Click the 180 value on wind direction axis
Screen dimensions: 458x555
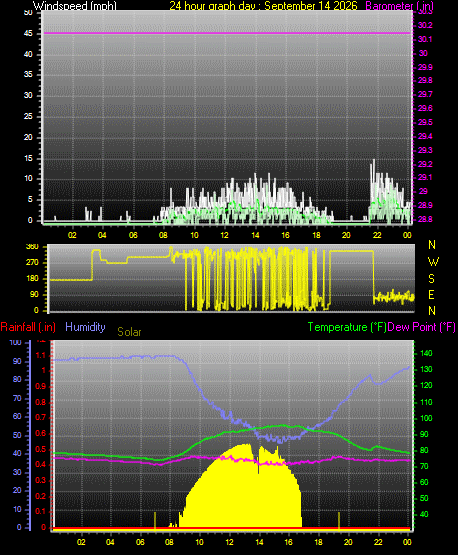click(x=32, y=279)
